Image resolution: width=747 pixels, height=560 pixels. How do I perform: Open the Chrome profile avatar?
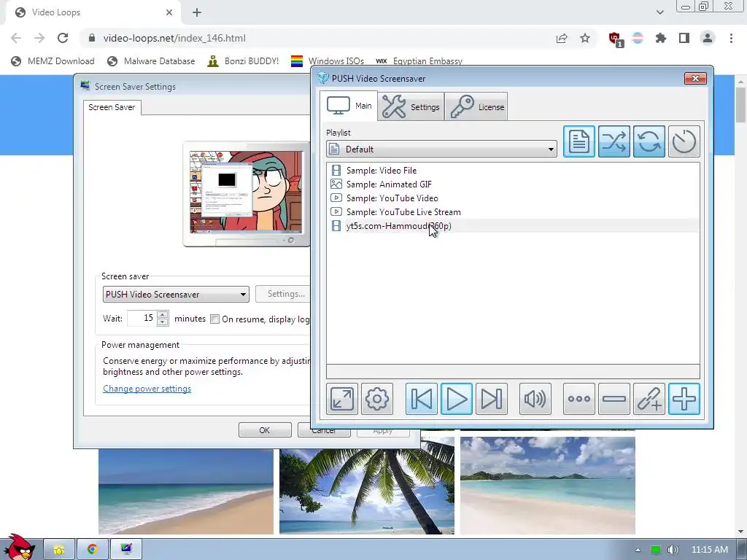point(708,38)
